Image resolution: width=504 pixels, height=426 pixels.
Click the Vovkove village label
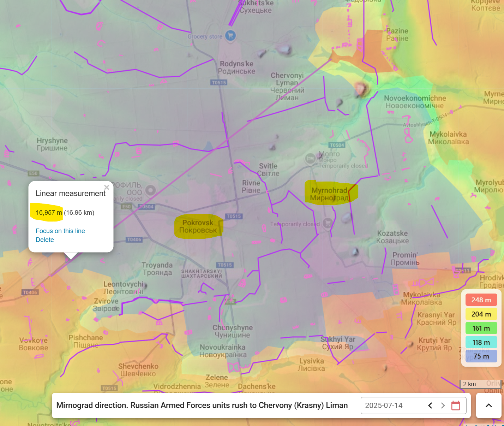tap(34, 344)
